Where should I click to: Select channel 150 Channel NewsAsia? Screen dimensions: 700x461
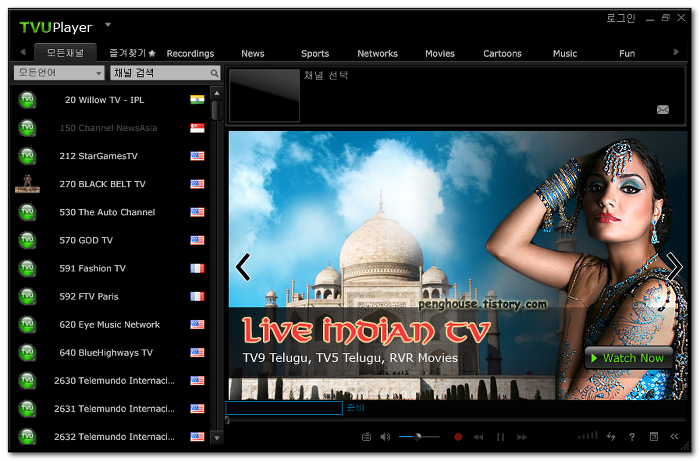coord(112,128)
